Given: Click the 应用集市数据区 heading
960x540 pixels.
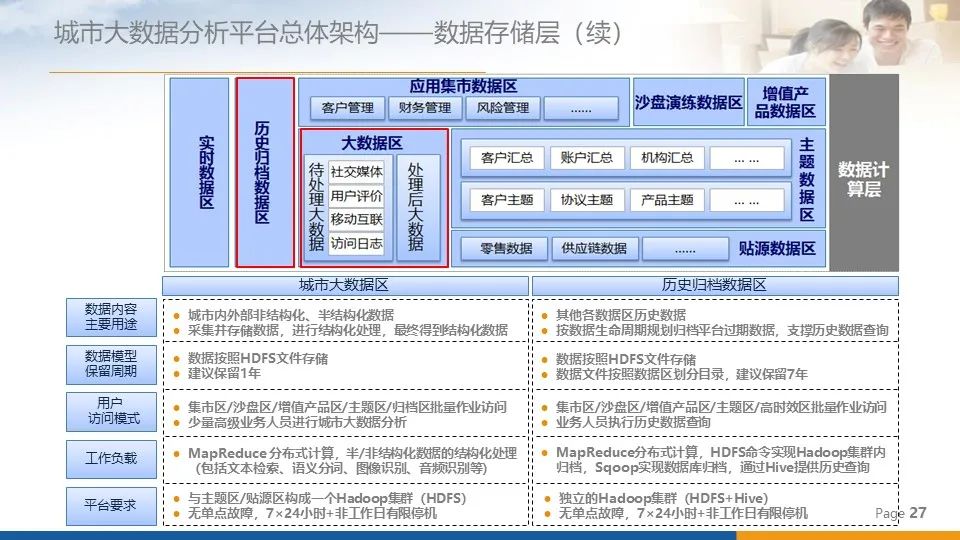Looking at the screenshot, I should point(463,86).
